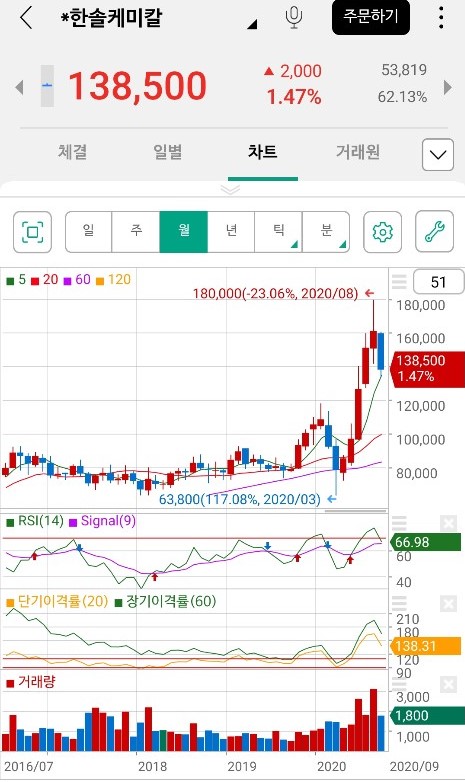This screenshot has height=782, width=465.
Task: Go back with the left chevron arrow
Action: click(x=26, y=18)
